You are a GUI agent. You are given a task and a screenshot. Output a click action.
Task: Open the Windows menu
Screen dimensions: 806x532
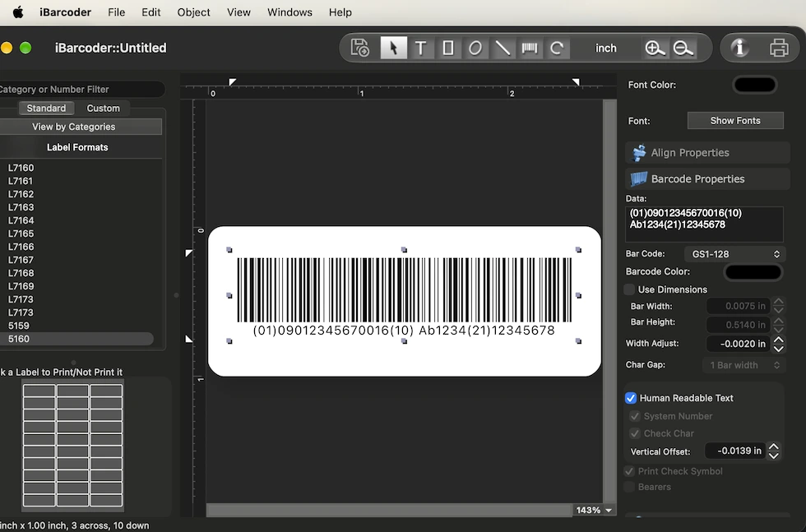[x=290, y=12]
